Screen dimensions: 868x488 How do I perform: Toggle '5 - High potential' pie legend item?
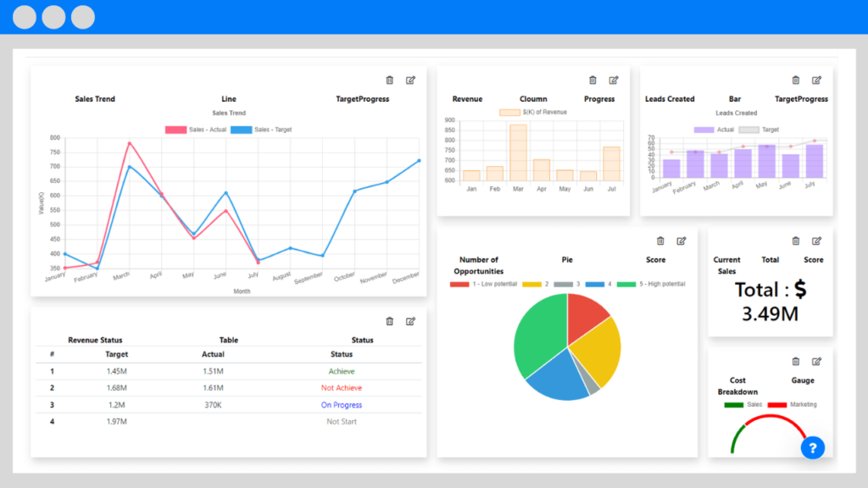coord(651,285)
